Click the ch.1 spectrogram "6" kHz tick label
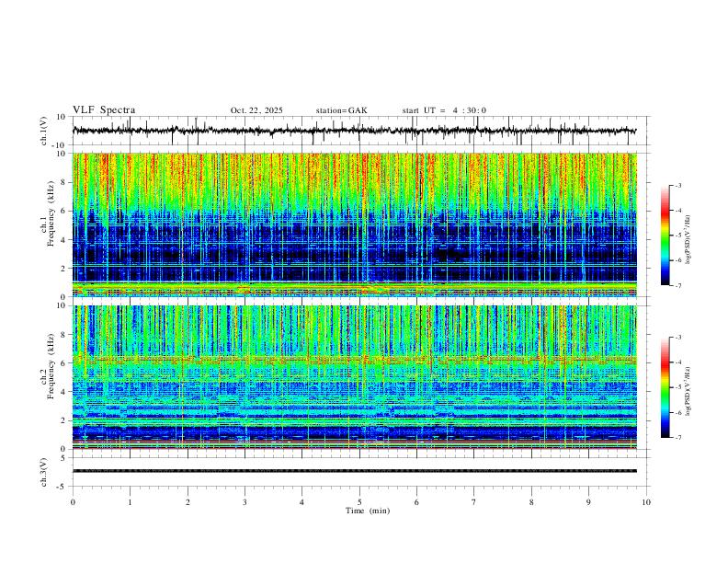This screenshot has height=563, width=728. click(x=63, y=211)
